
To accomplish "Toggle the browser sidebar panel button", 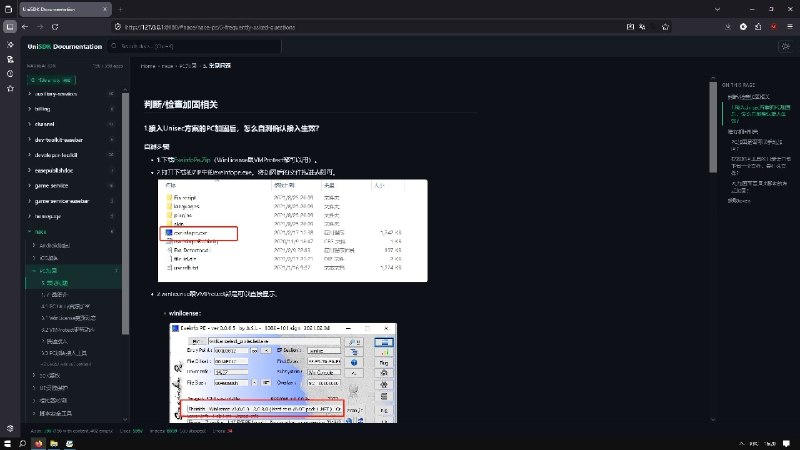I will (10, 27).
